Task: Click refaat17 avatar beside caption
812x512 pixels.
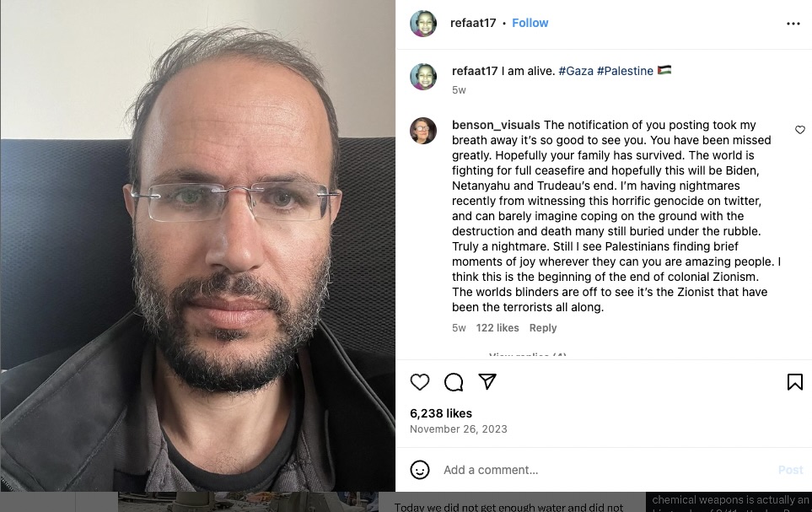Action: click(423, 77)
